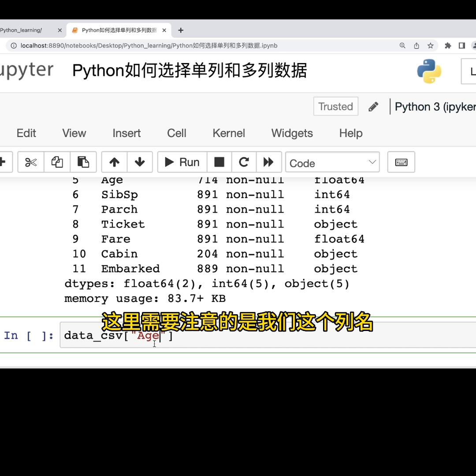Screen dimensions: 476x476
Task: Copy selected cells icon
Action: 57,162
